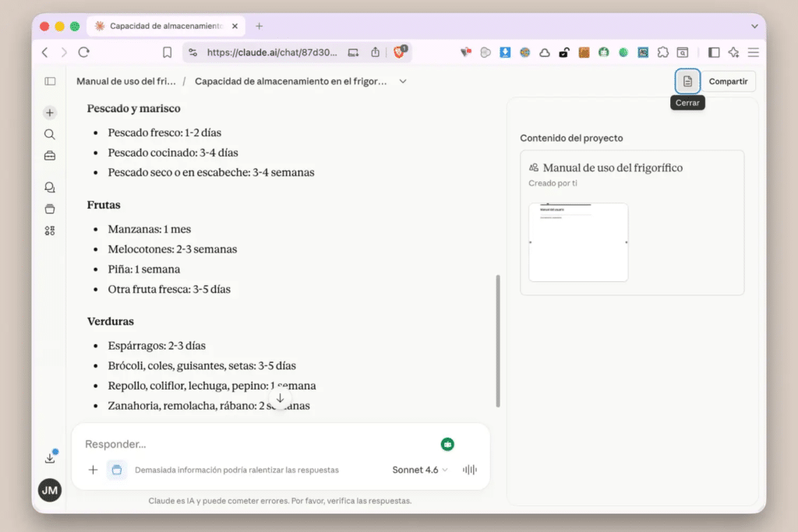Expand the chat title chevron dropdown

(403, 81)
